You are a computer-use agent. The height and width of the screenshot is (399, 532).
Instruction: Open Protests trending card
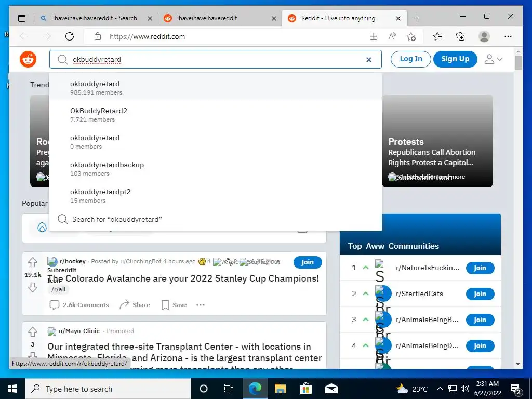pos(437,141)
